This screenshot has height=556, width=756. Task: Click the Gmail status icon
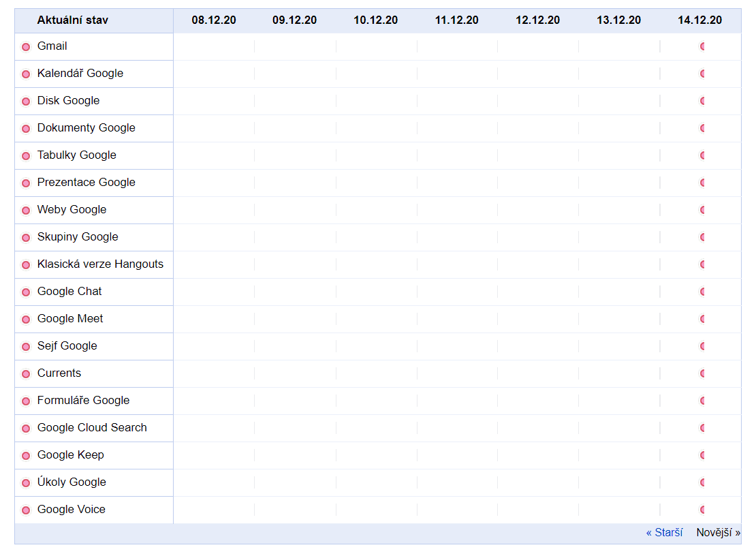26,47
